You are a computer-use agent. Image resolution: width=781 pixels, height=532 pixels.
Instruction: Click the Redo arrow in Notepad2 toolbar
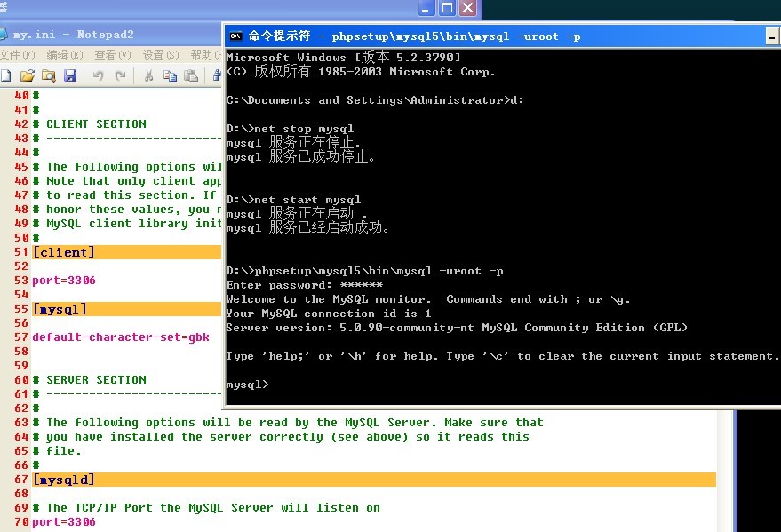[x=120, y=75]
